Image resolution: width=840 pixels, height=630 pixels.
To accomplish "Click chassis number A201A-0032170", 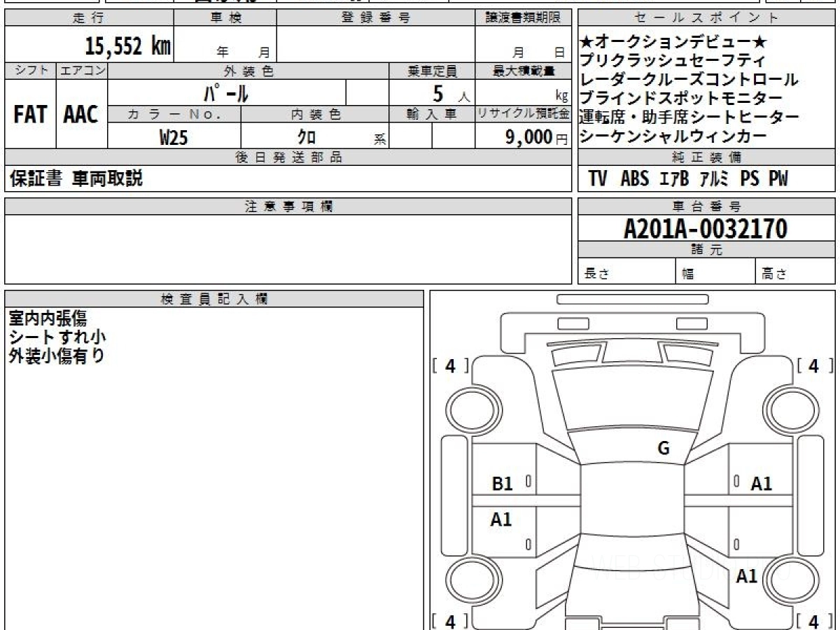I will (706, 229).
